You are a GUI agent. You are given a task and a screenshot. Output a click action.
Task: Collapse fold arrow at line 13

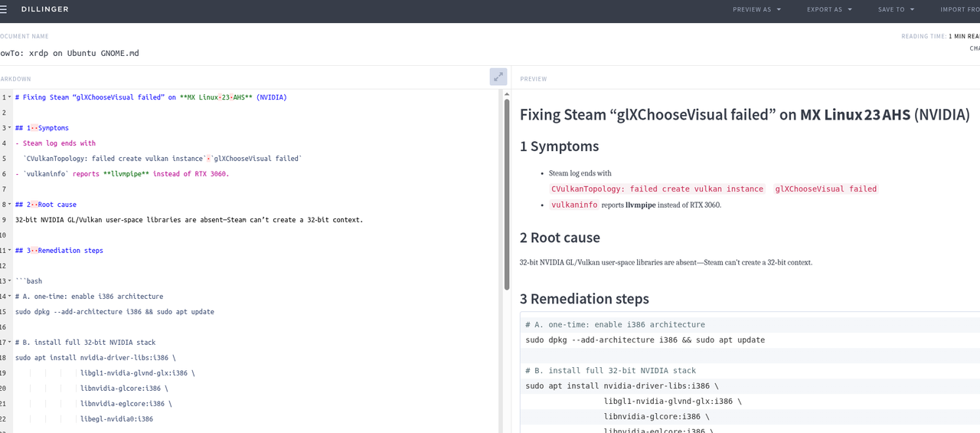10,281
